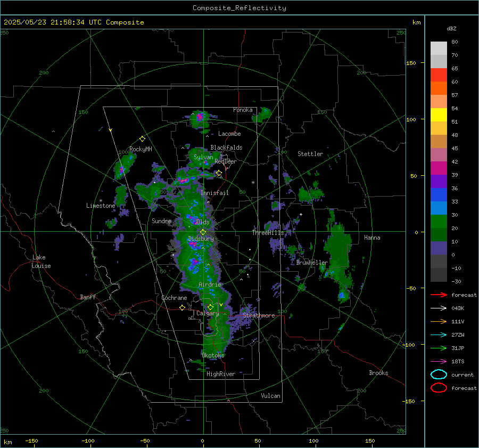Select the ThreeHills label
This screenshot has height=448, width=479.
pos(268,233)
